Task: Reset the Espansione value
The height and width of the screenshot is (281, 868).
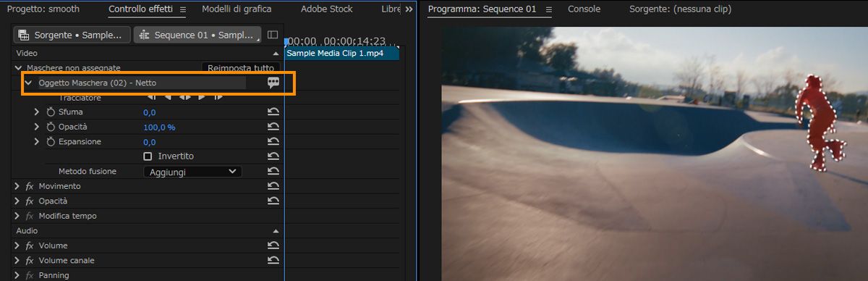Action: (273, 142)
